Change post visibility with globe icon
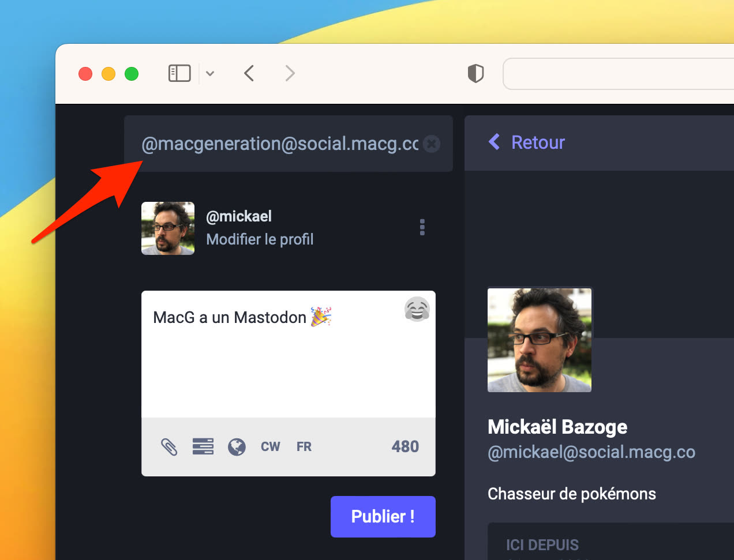Screen dimensions: 734x560 click(237, 446)
